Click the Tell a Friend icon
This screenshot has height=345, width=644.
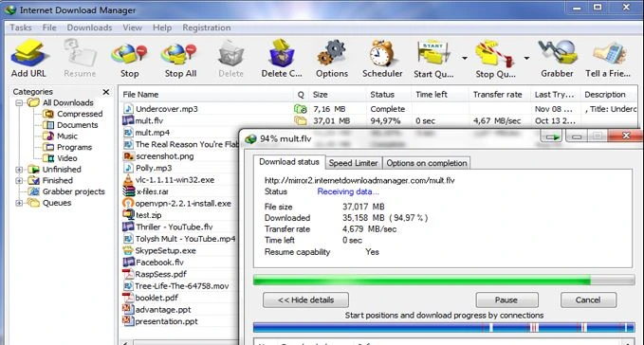tap(609, 54)
